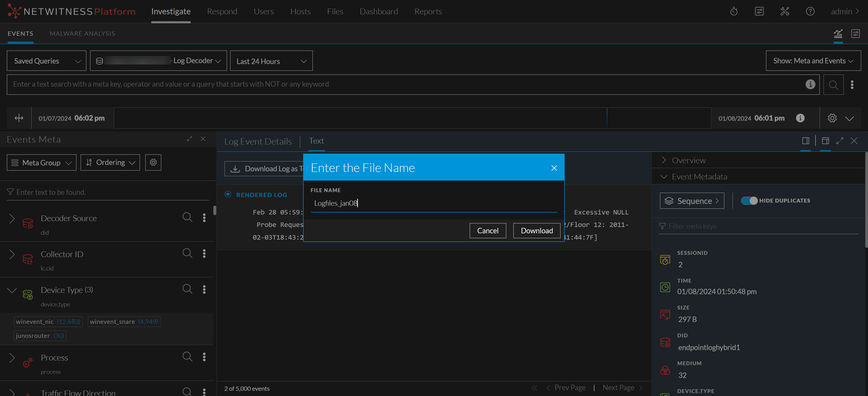Image resolution: width=868 pixels, height=396 pixels.
Task: Click search icon next to Decoder Source
Action: [x=187, y=217]
